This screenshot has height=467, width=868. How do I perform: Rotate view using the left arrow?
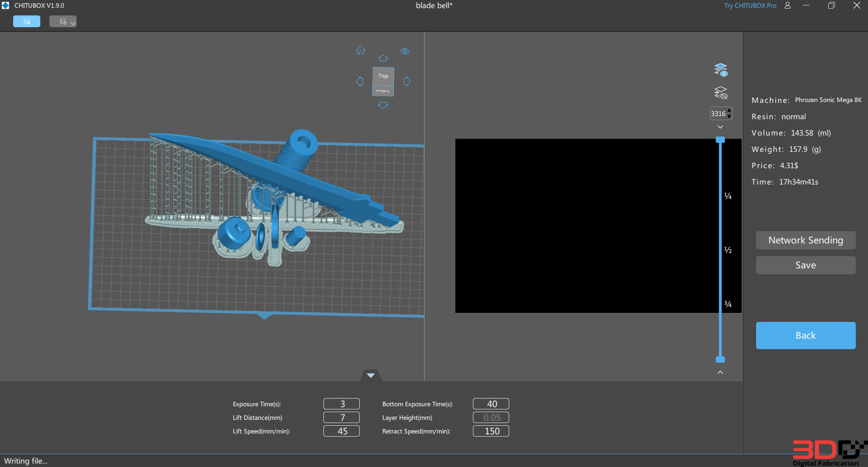pyautogui.click(x=360, y=82)
